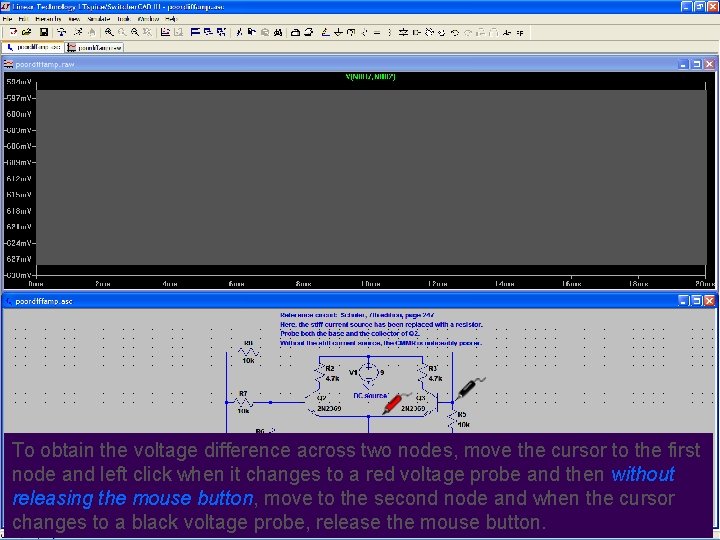Open the Edit menu
720x540 pixels.
point(23,19)
